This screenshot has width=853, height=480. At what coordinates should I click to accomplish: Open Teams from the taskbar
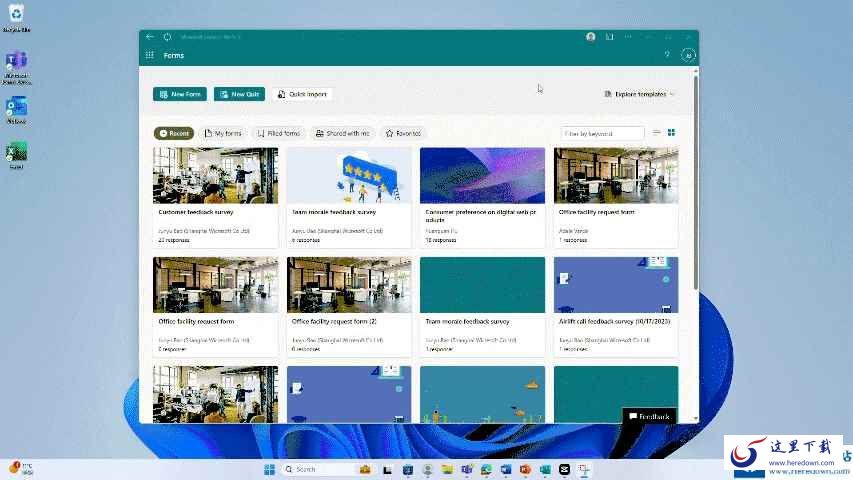click(467, 469)
